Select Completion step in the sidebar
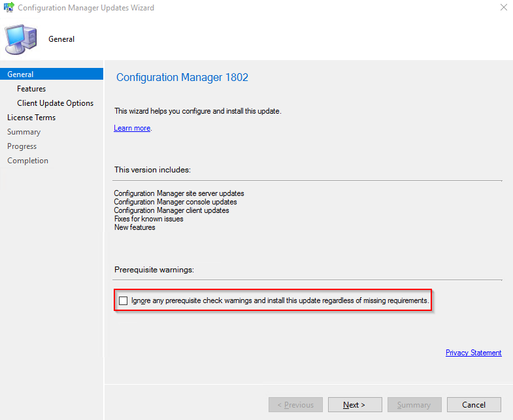 pos(28,161)
